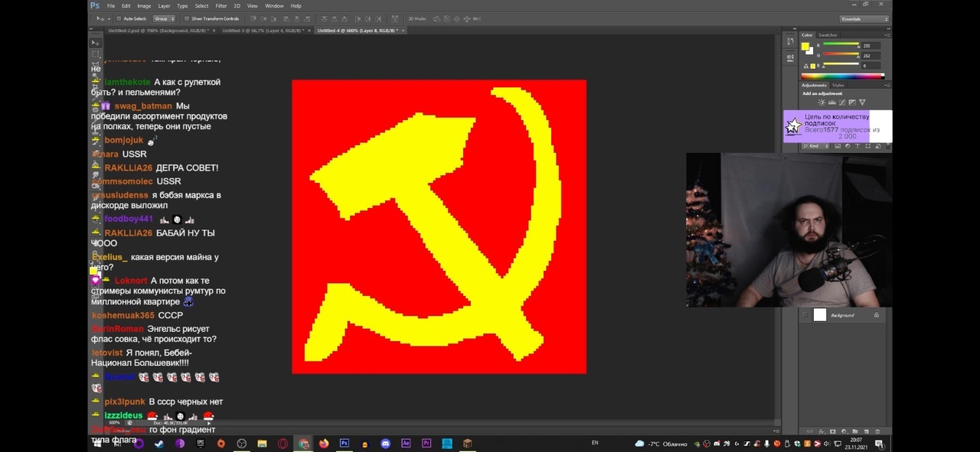Screen dimensions: 980x452
Task: Toggle Show Transform Controls checkbox
Action: coord(187,18)
